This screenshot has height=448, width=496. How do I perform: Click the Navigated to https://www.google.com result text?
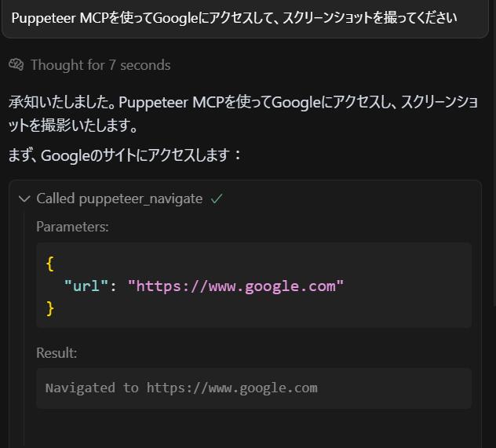tap(181, 388)
